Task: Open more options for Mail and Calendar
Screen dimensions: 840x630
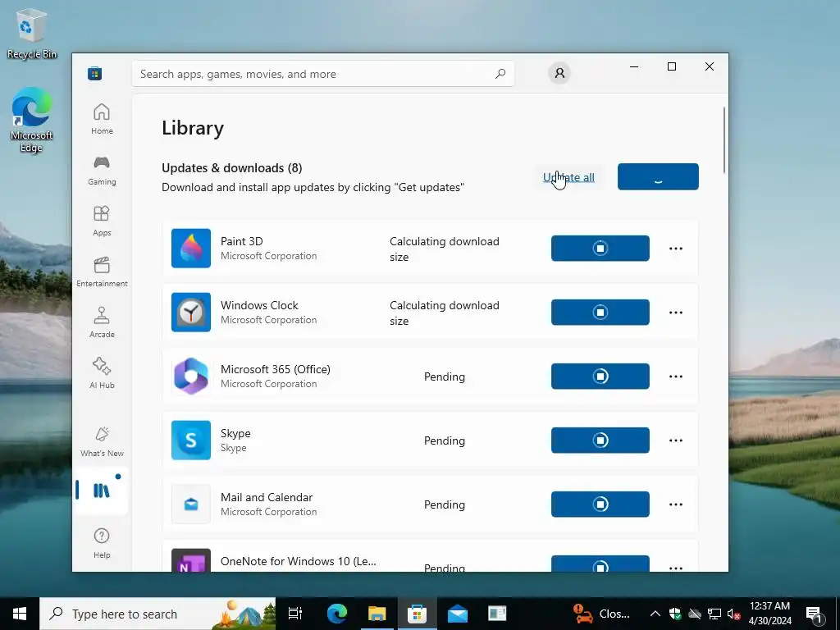Action: click(x=676, y=504)
